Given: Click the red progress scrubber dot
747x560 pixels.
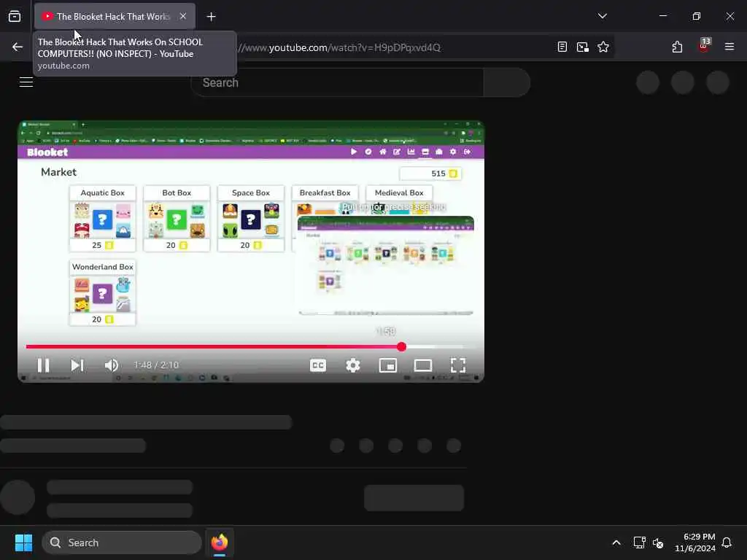Looking at the screenshot, I should point(402,346).
